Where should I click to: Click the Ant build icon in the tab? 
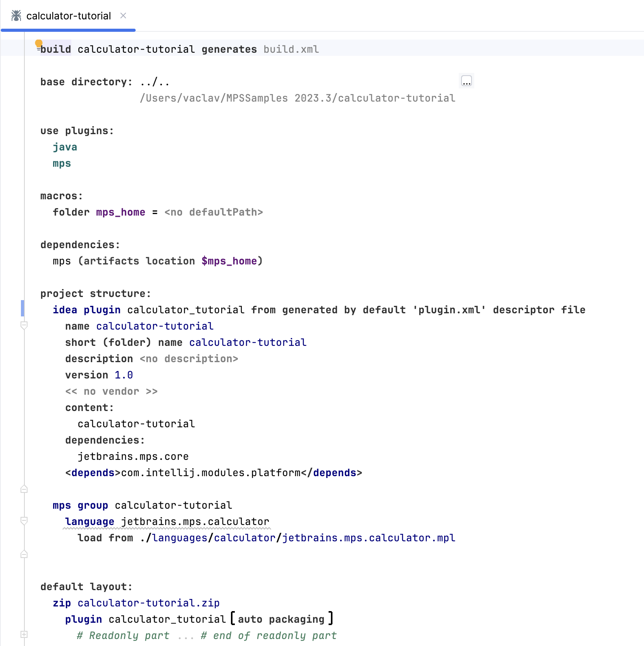click(16, 16)
